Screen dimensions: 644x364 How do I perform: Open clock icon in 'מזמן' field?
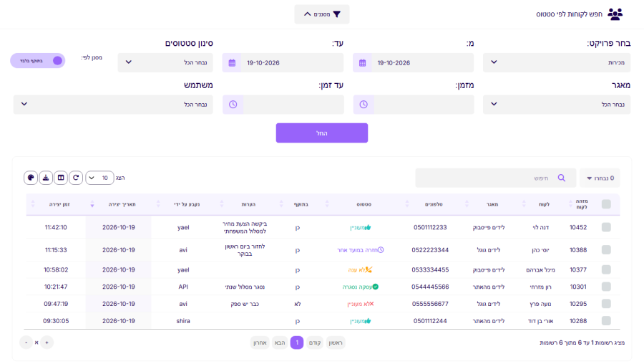click(364, 105)
